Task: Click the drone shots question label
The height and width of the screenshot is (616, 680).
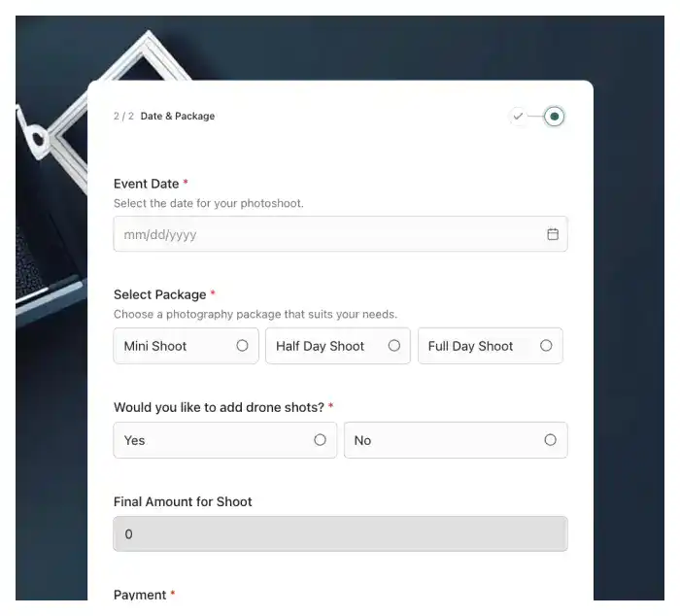Action: [219, 407]
